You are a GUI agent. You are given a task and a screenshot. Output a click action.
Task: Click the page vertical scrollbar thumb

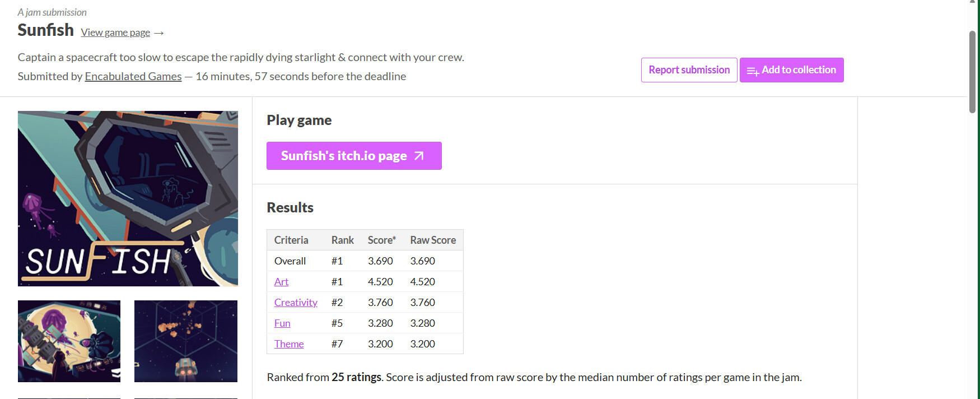972,72
